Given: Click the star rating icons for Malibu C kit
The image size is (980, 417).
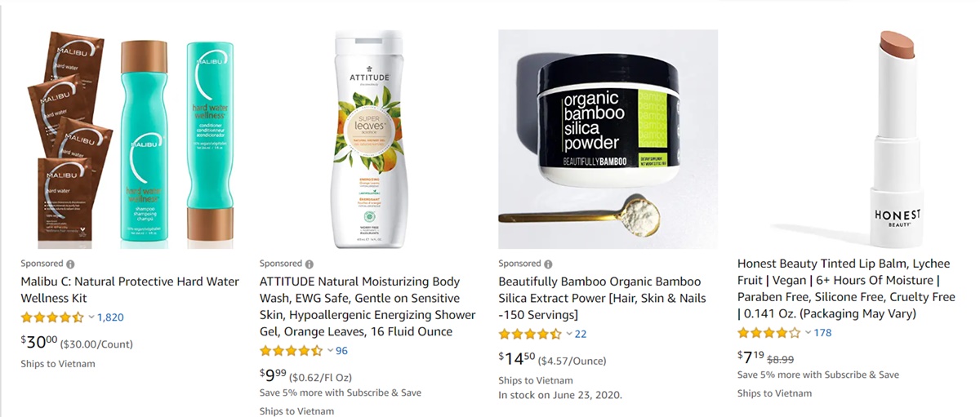Looking at the screenshot, I should click(52, 317).
